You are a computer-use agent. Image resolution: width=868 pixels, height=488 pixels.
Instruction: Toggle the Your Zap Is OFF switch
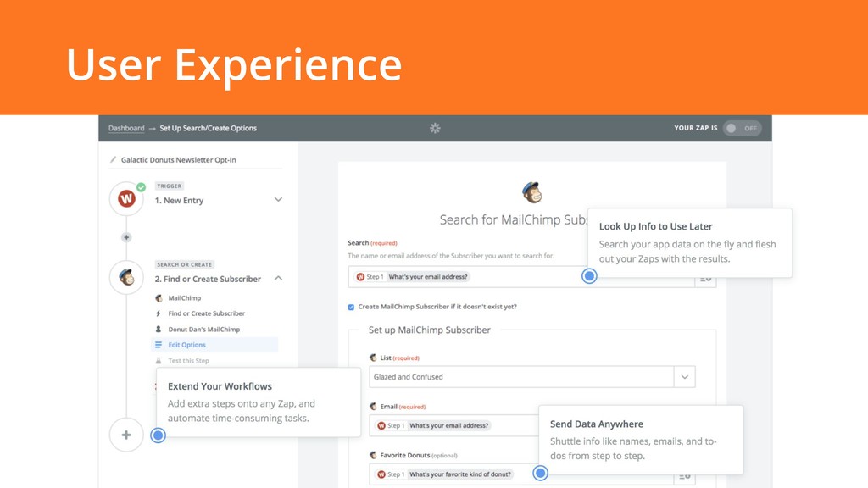point(742,128)
